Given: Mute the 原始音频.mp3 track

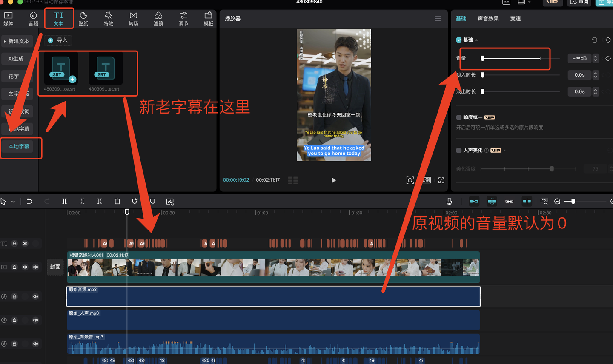Looking at the screenshot, I should (x=36, y=296).
